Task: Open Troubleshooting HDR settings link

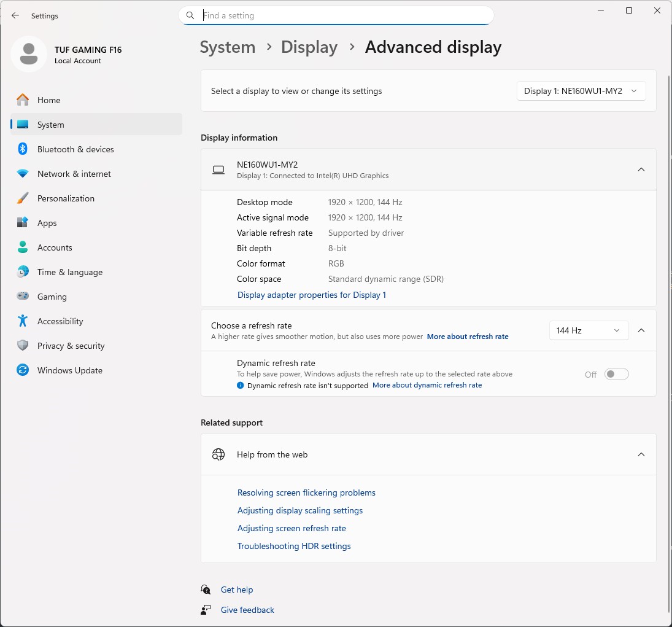Action: point(294,546)
